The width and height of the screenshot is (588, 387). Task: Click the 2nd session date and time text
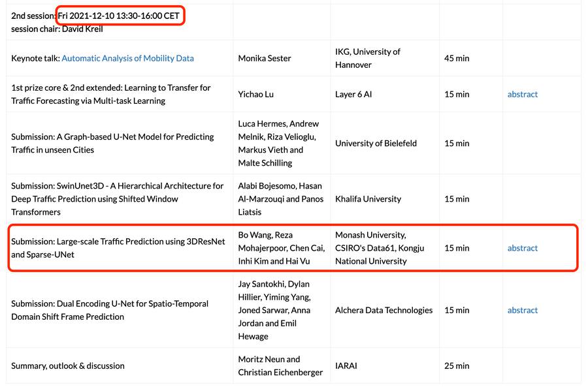click(118, 16)
